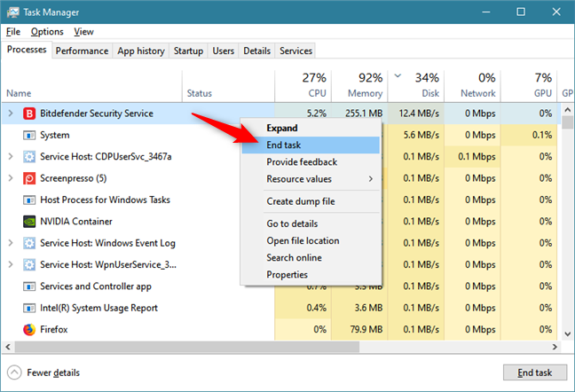Click the End task button at bottom
The height and width of the screenshot is (392, 575).
(535, 372)
